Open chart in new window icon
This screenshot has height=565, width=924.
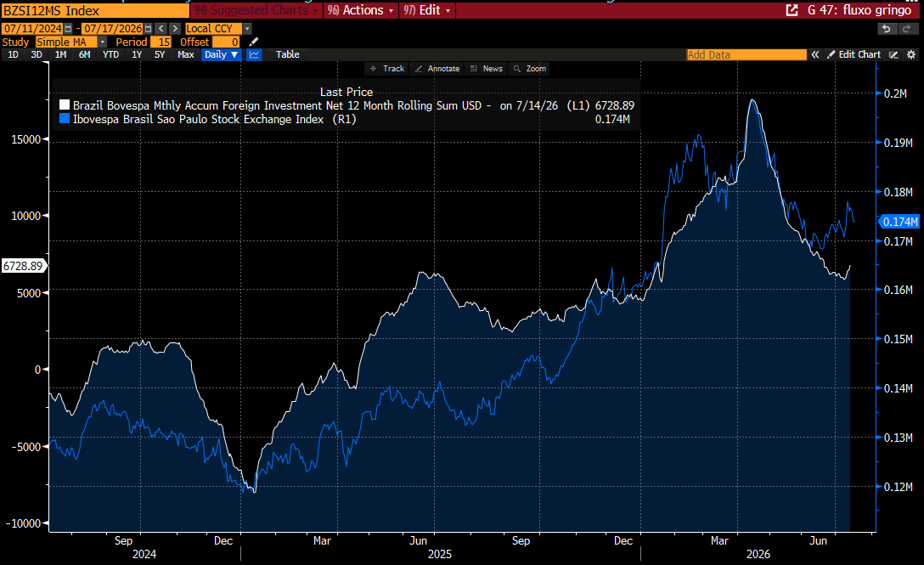point(792,10)
